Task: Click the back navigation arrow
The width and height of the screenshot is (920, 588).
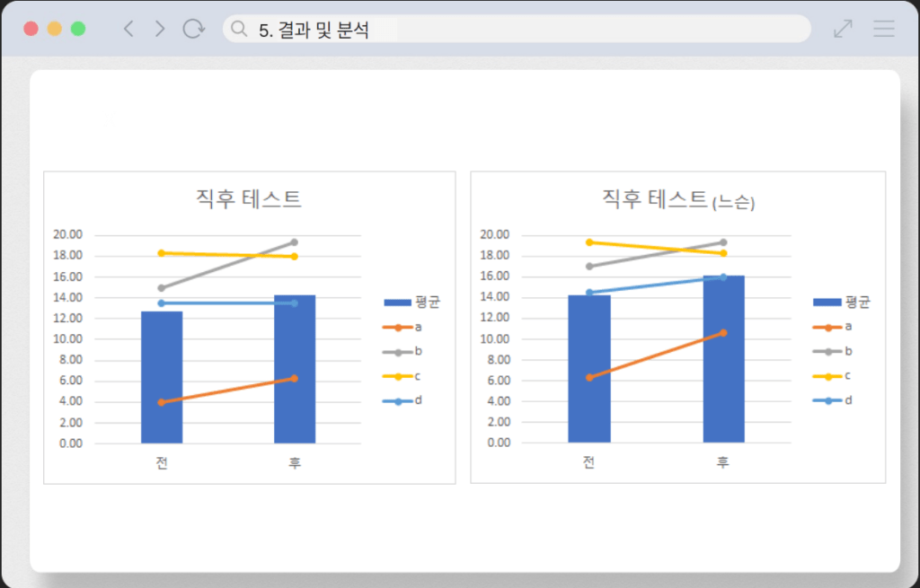Action: tap(128, 29)
